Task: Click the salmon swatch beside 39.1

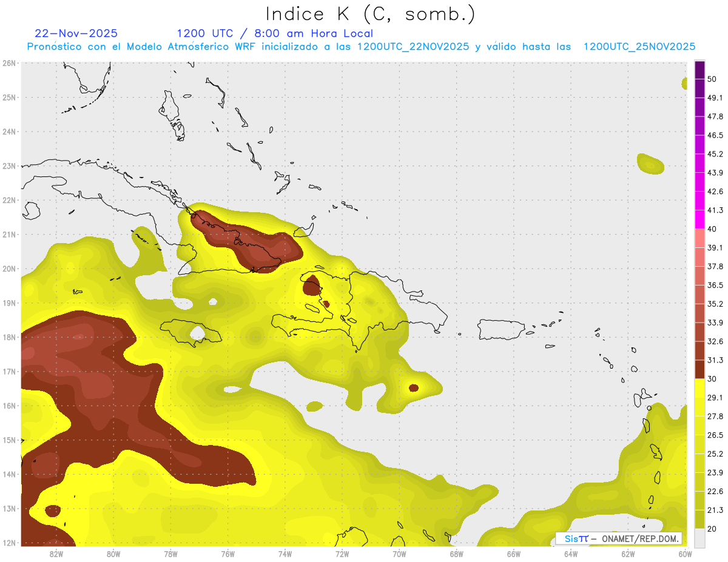Action: pos(699,238)
